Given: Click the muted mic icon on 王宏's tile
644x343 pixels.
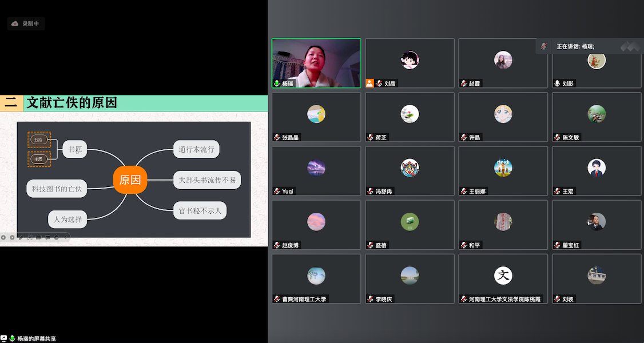Looking at the screenshot, I should pyautogui.click(x=556, y=191).
